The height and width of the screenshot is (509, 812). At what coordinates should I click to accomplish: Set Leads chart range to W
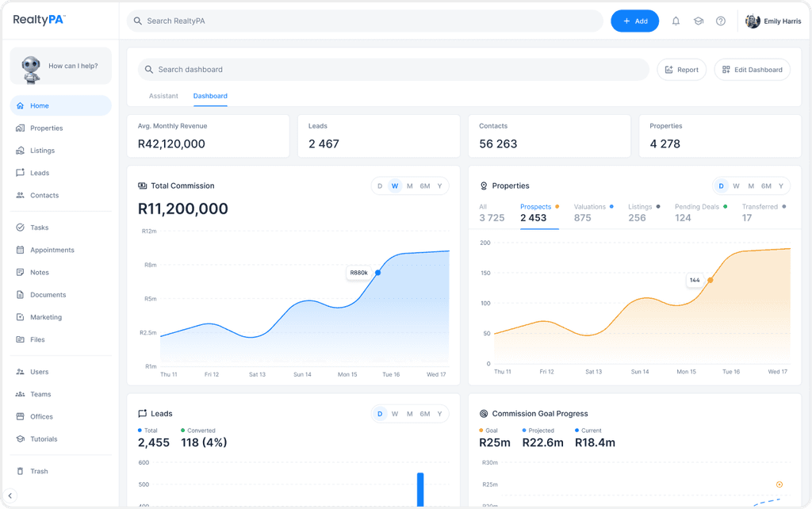395,414
